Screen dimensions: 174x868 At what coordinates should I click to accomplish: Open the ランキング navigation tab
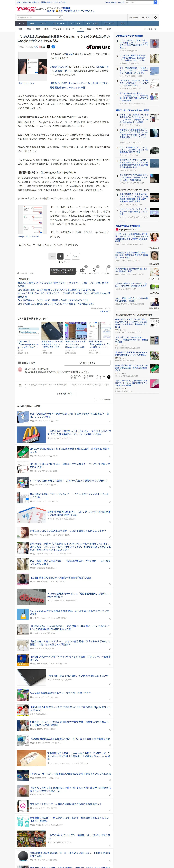pos(109,24)
